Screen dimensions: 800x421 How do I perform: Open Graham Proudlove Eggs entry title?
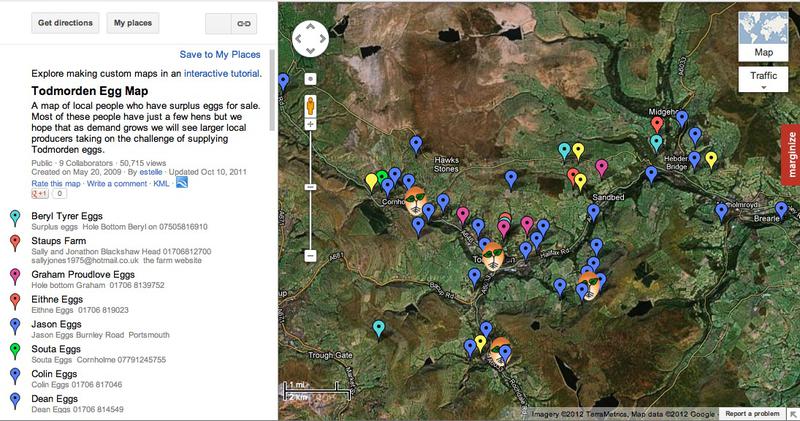pyautogui.click(x=83, y=275)
